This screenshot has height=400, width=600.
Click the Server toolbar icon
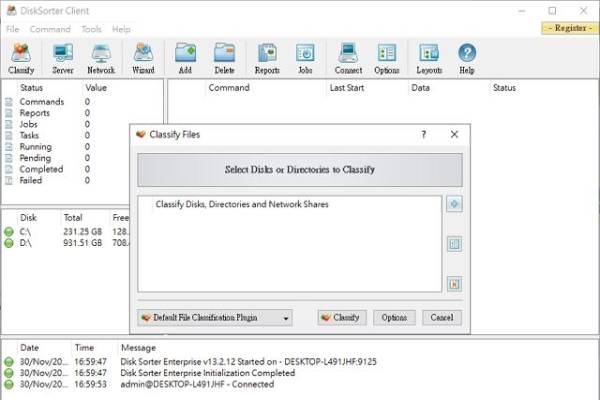(x=63, y=58)
